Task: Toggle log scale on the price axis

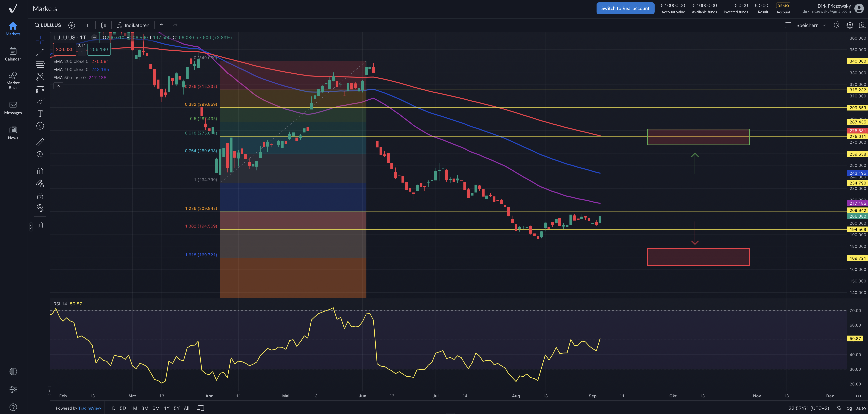Action: click(848, 408)
